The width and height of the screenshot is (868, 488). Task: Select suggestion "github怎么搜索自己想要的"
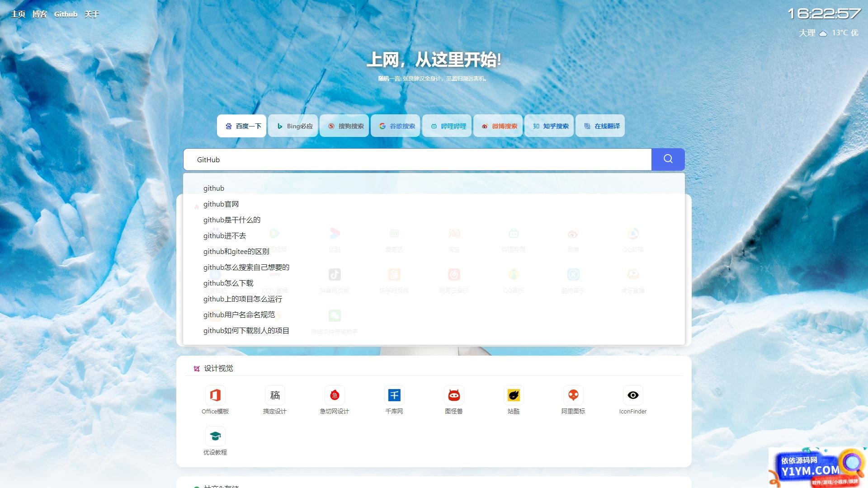434,267
